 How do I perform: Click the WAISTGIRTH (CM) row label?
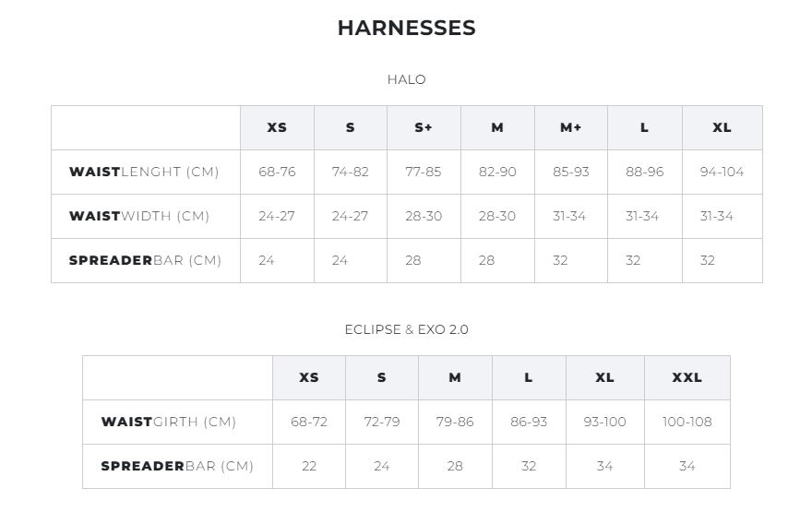point(169,422)
